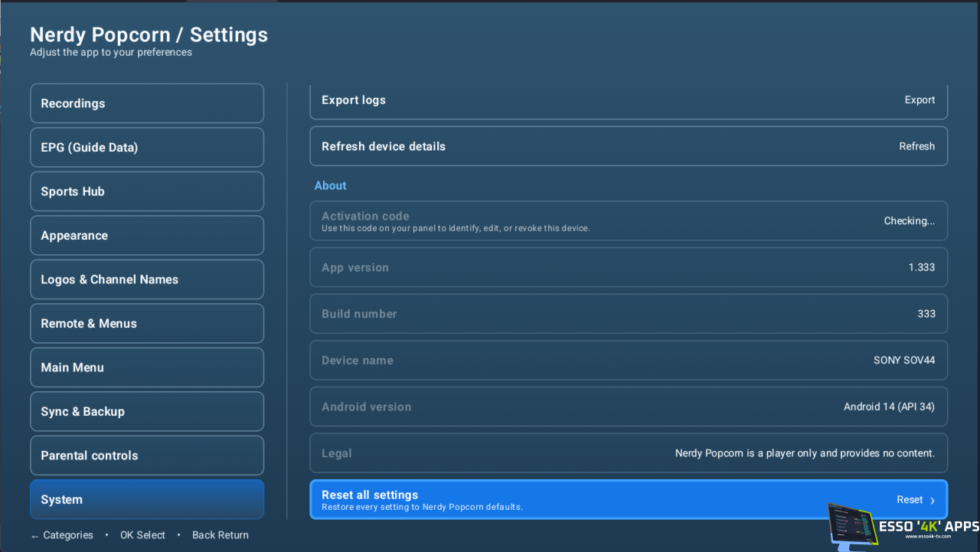
Task: Click the 'Categories' hint at bottom
Action: (62, 535)
